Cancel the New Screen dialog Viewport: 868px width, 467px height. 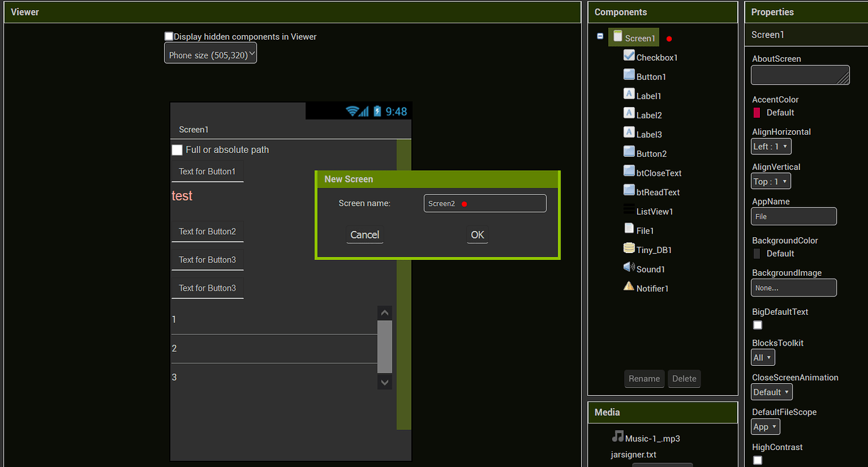pyautogui.click(x=364, y=234)
